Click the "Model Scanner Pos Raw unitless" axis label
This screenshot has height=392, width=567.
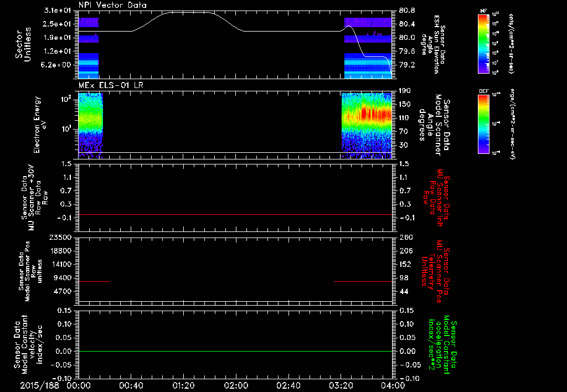(31, 271)
